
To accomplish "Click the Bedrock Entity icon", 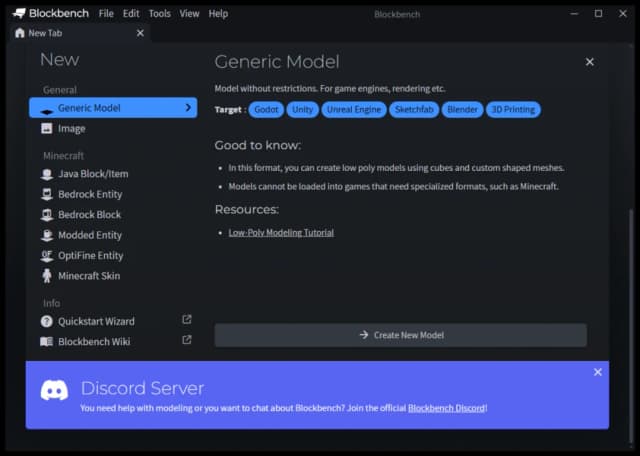I will pyautogui.click(x=47, y=194).
